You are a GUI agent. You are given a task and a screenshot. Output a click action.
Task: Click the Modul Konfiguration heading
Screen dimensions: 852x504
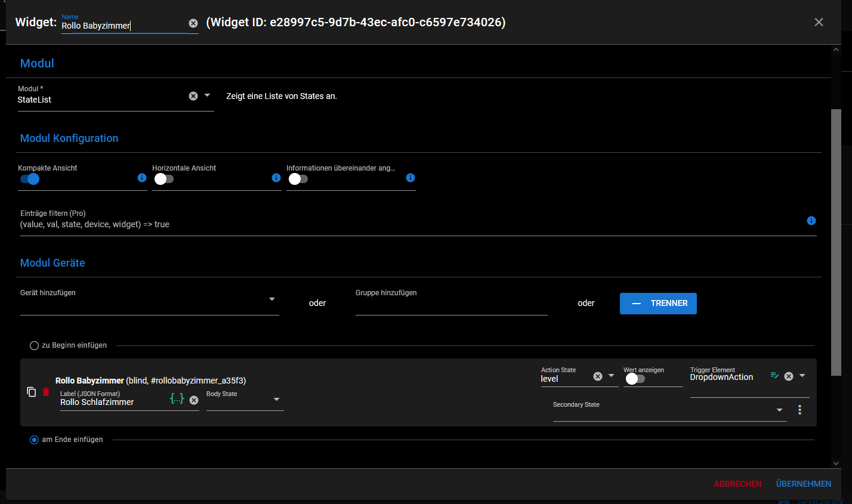[69, 138]
